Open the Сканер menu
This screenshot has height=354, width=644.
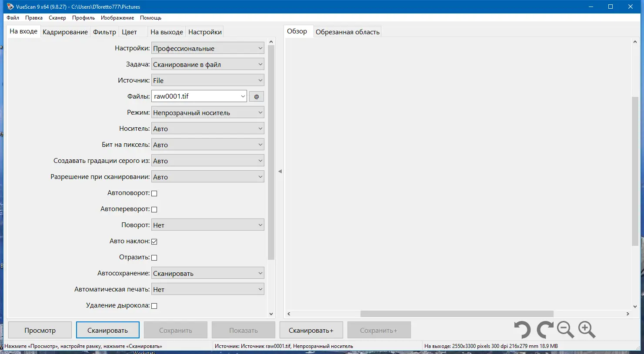coord(57,18)
